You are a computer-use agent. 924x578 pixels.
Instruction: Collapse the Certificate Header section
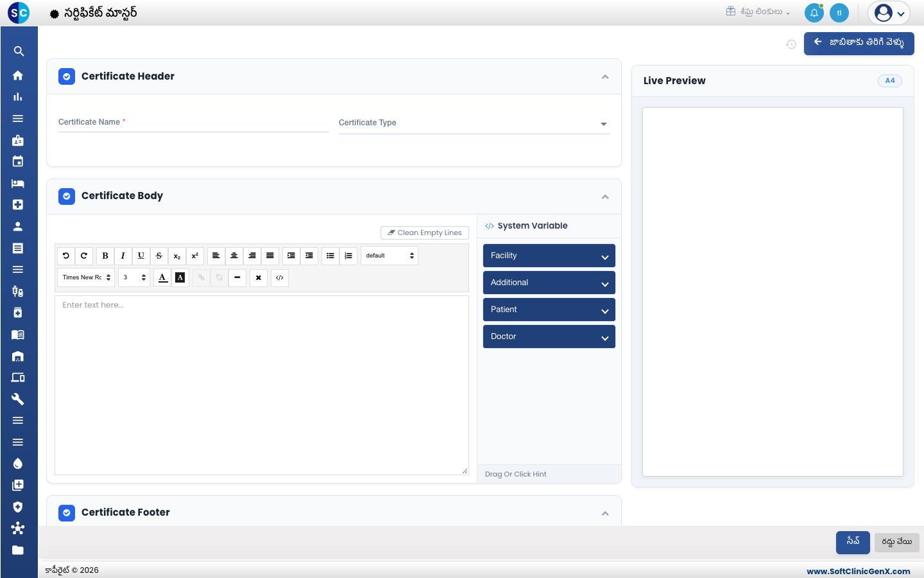tap(605, 77)
